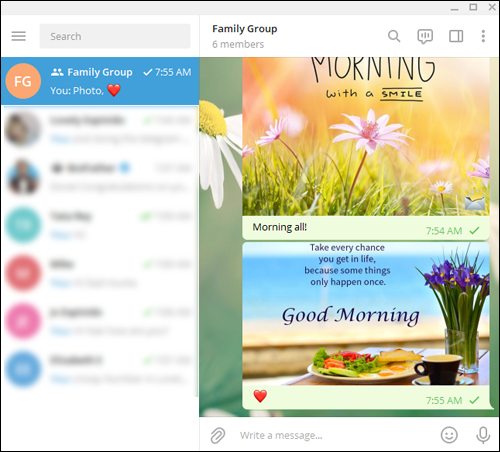The width and height of the screenshot is (500, 452).
Task: Click the heart emoji caption in message
Action: pos(260,396)
